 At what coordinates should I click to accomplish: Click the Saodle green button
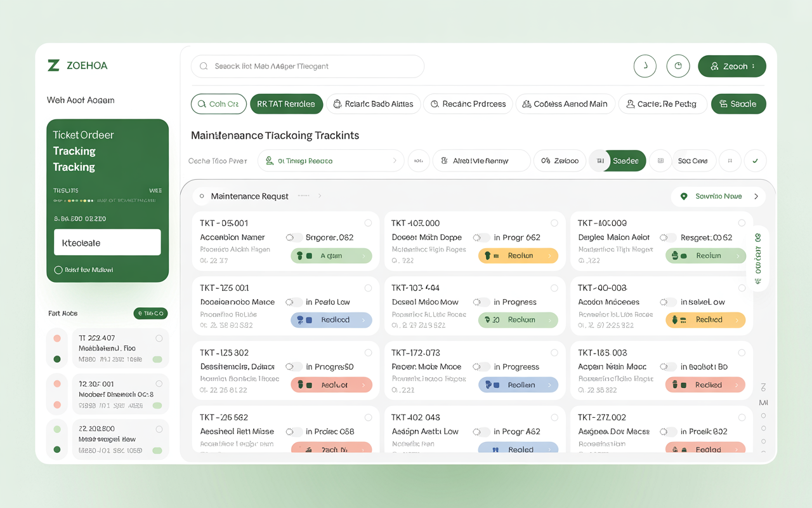738,104
